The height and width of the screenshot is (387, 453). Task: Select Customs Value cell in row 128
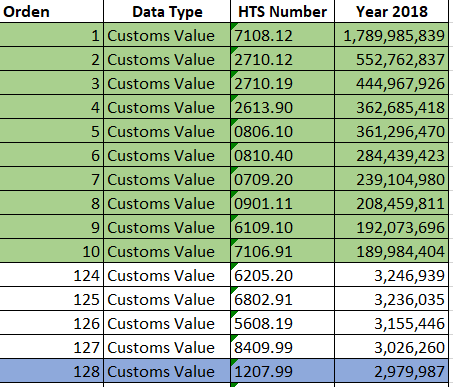167,371
